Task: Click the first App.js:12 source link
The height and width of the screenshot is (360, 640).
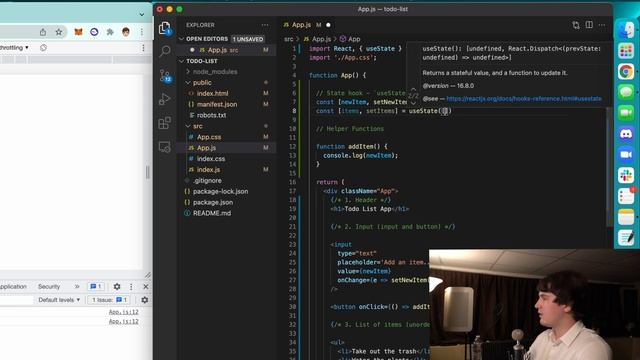Action: (123, 312)
